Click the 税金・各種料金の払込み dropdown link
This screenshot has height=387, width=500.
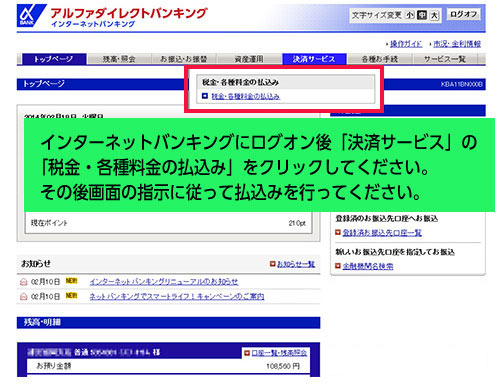(245, 96)
